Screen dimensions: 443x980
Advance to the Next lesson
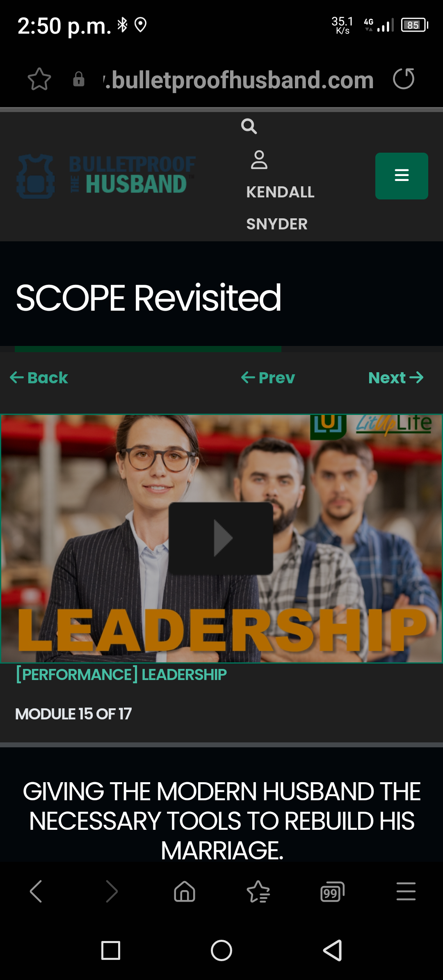[x=396, y=378]
